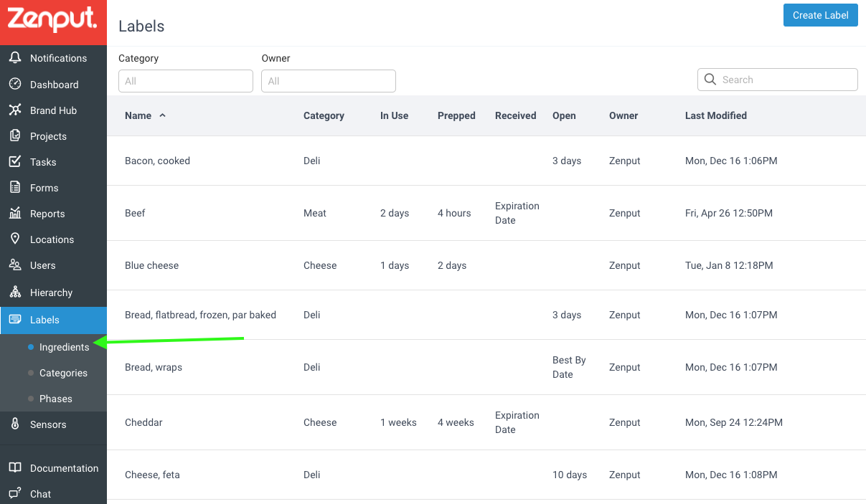Go to Phases submenu item
The width and height of the screenshot is (866, 504).
coord(56,399)
